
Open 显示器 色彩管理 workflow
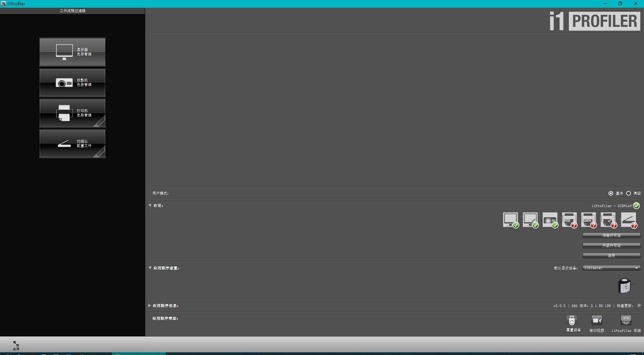tap(72, 52)
